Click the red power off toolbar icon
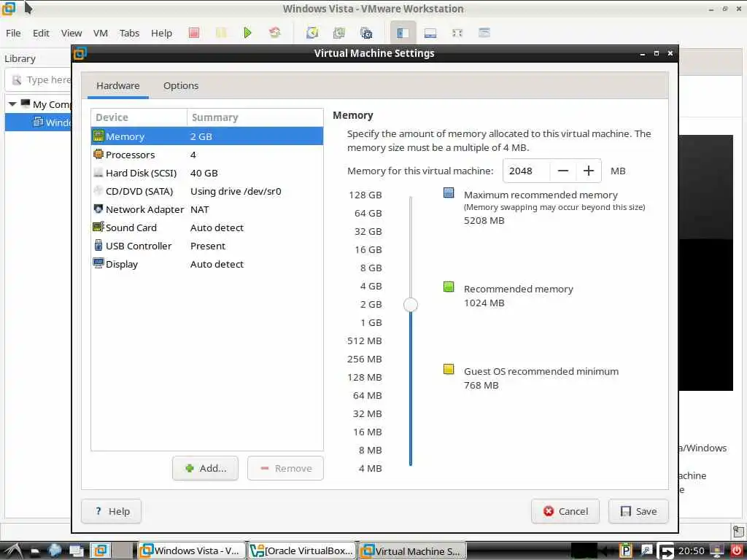This screenshot has width=747, height=560. coord(194,33)
